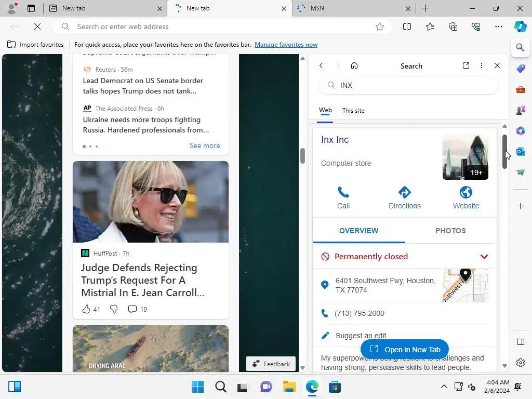
Task: Open the Games chess icon in the sidebar
Action: coord(520,110)
